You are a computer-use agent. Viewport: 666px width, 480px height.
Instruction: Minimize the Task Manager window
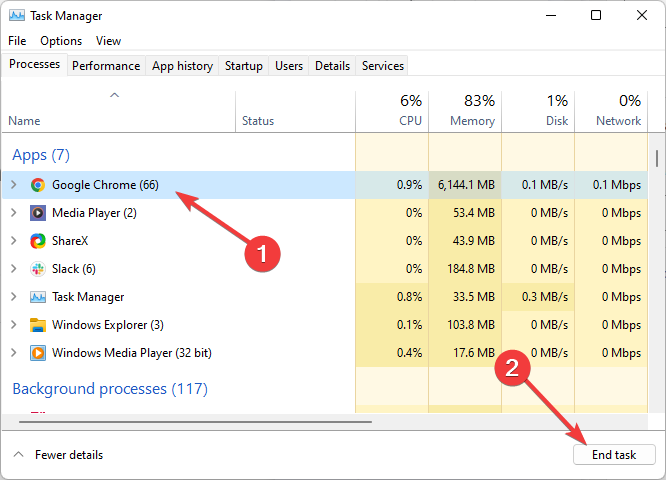(551, 15)
